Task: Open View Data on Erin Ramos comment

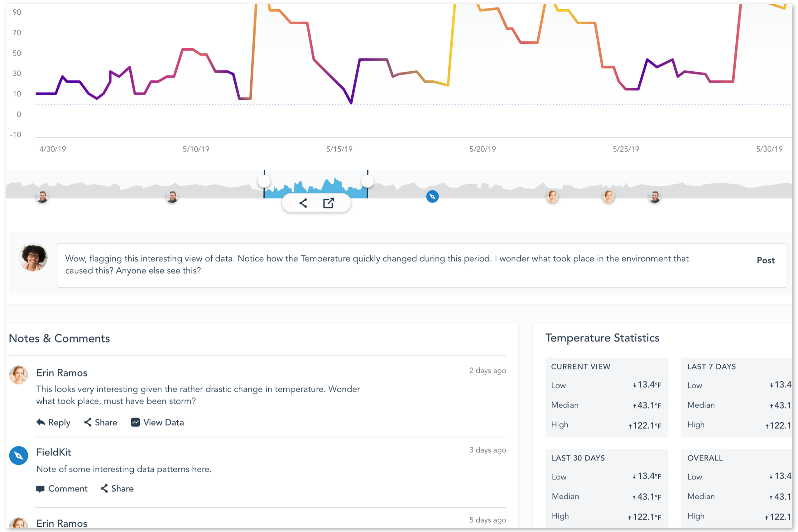Action: [157, 422]
